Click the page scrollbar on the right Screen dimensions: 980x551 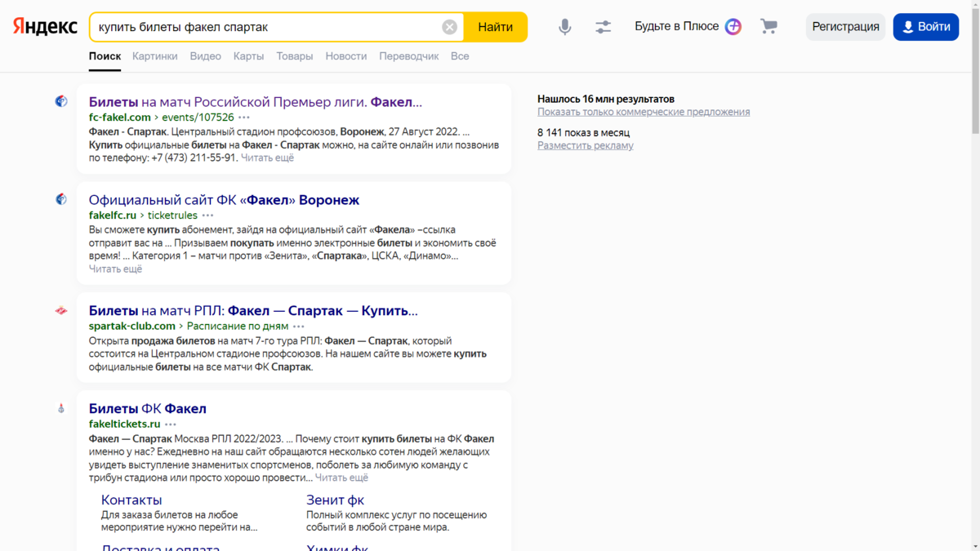click(x=974, y=49)
